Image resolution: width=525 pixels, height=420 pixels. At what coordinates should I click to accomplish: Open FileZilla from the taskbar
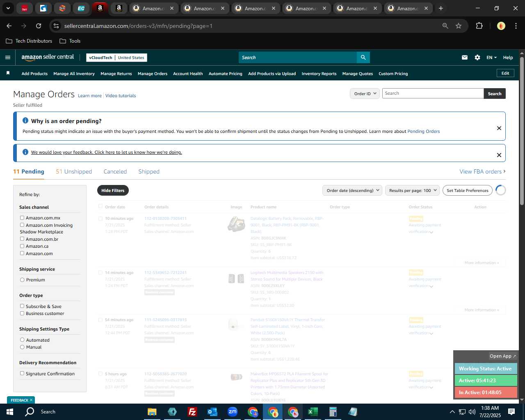point(192,412)
